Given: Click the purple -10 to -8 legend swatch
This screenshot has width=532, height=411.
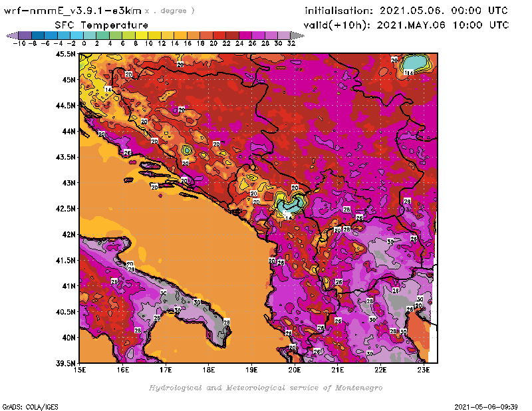Looking at the screenshot, I should coord(25,35).
